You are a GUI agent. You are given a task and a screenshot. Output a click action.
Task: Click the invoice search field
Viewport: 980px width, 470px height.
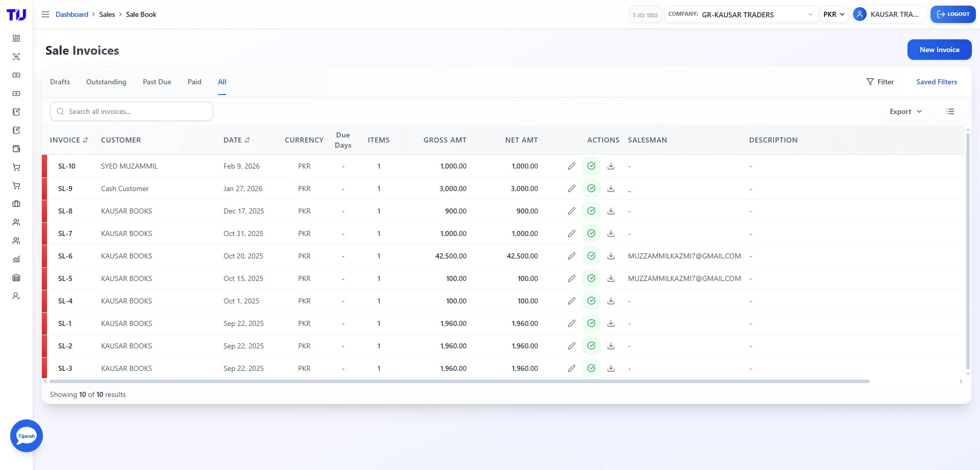point(131,111)
